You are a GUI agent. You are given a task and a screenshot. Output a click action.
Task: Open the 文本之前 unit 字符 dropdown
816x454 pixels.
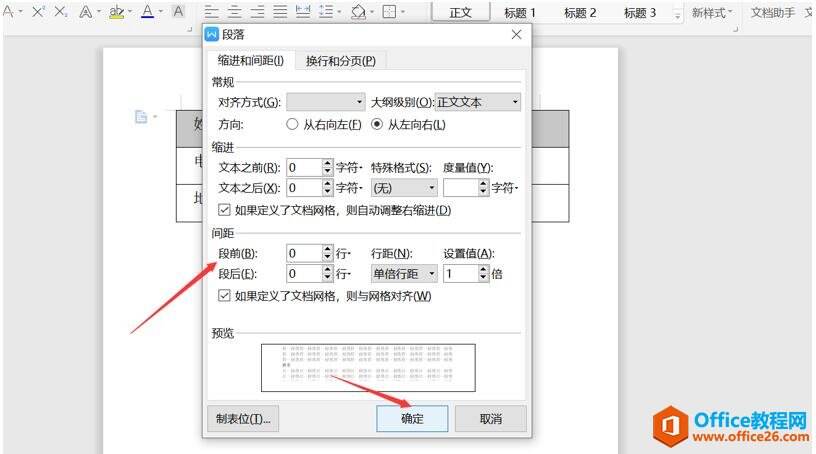pyautogui.click(x=349, y=167)
